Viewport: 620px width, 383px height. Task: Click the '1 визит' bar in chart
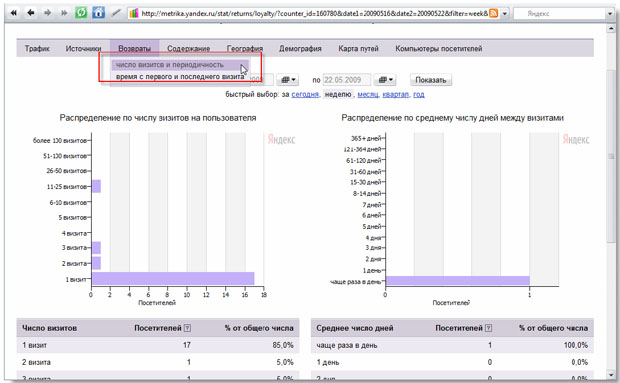[x=173, y=279]
